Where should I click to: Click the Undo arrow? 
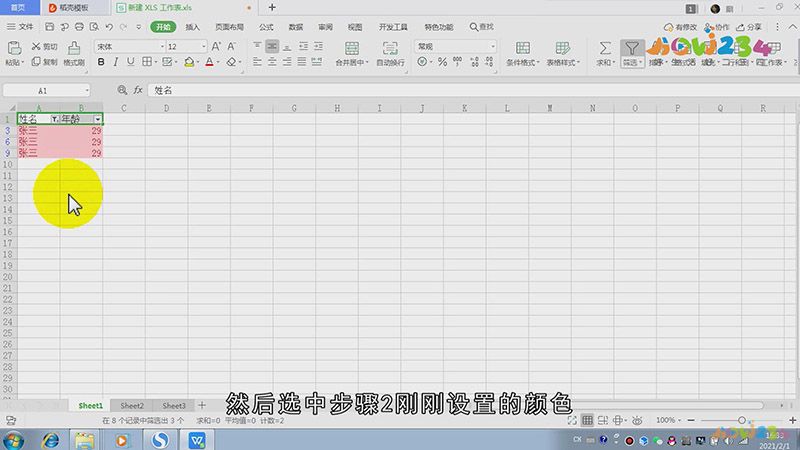click(x=109, y=27)
